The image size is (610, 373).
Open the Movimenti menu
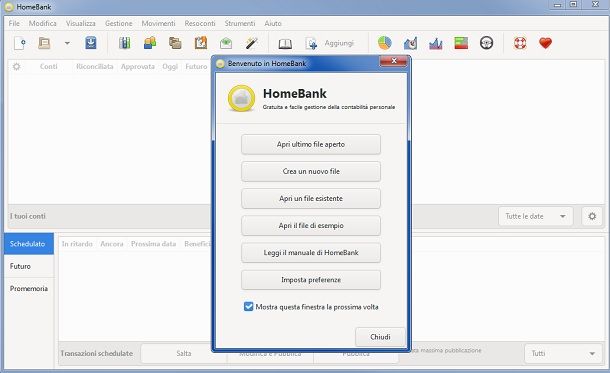tap(158, 23)
